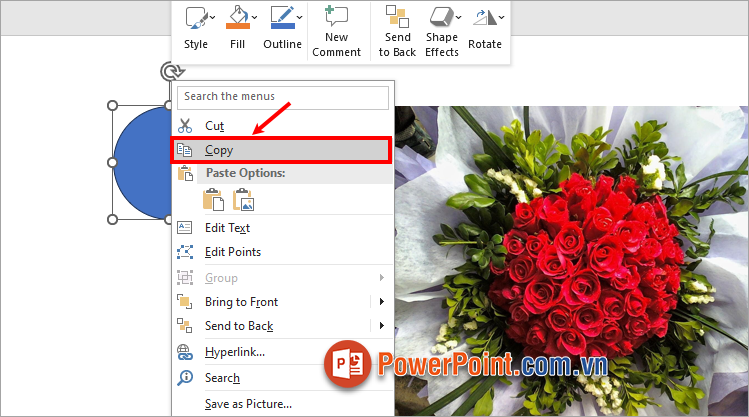
Task: Click the Search the menus field
Action: 283,97
